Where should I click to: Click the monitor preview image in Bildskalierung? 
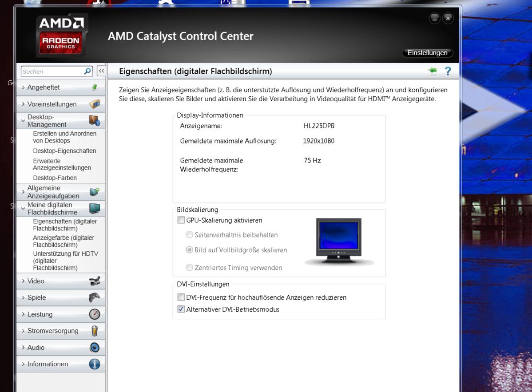[339, 241]
